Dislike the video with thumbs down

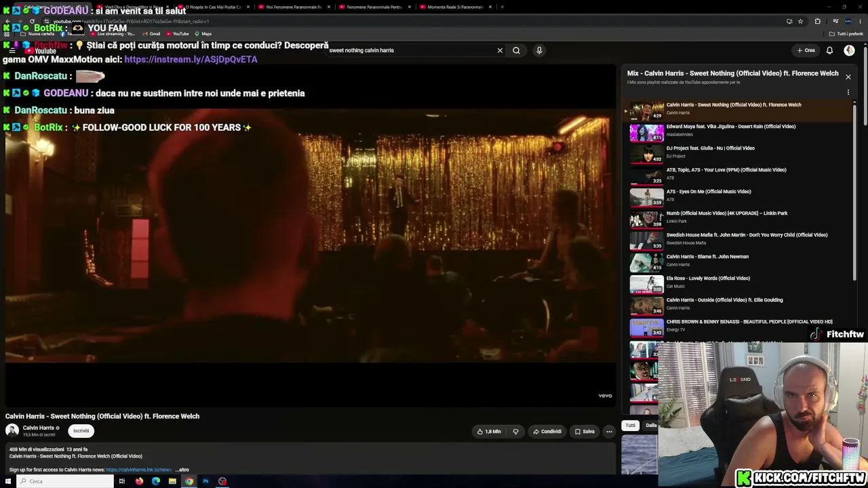[515, 432]
